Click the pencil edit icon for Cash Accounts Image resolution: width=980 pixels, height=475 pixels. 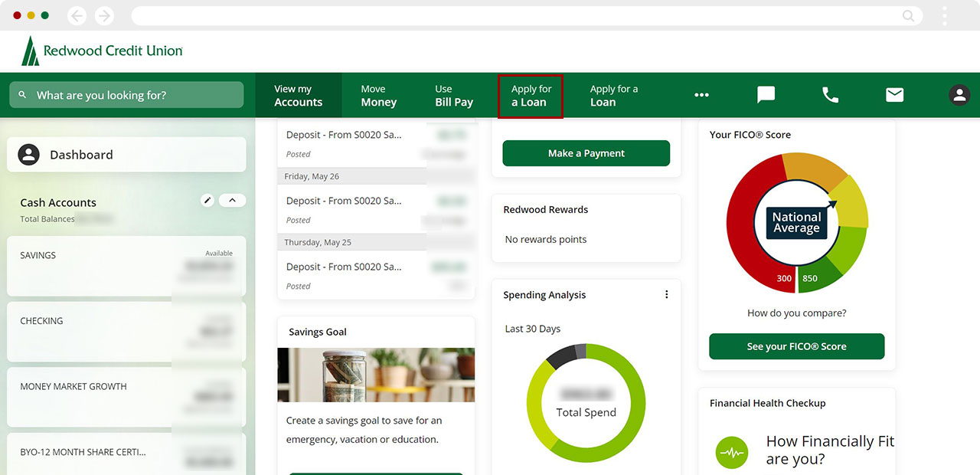[207, 201]
